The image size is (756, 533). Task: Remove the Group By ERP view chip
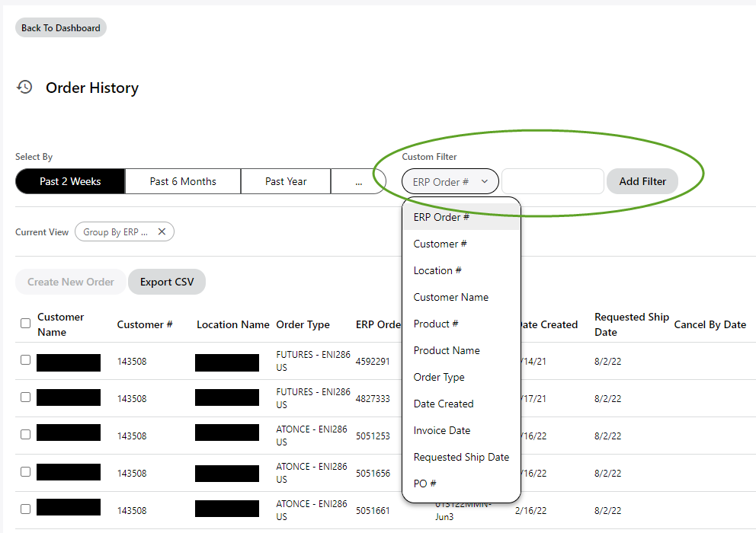click(161, 231)
